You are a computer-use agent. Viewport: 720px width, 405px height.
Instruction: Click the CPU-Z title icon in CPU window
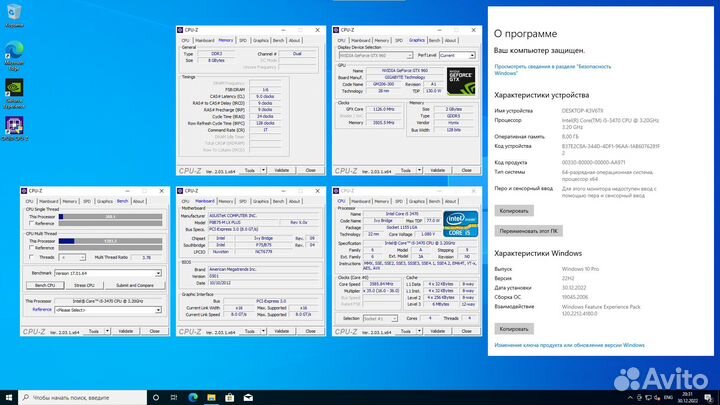tap(336, 191)
